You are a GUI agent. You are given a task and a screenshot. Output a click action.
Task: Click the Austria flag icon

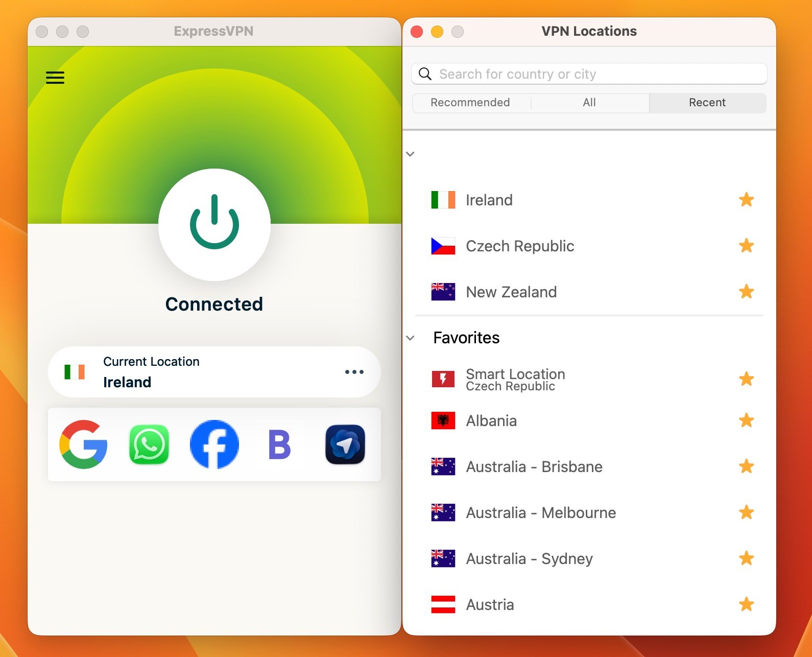tap(443, 604)
